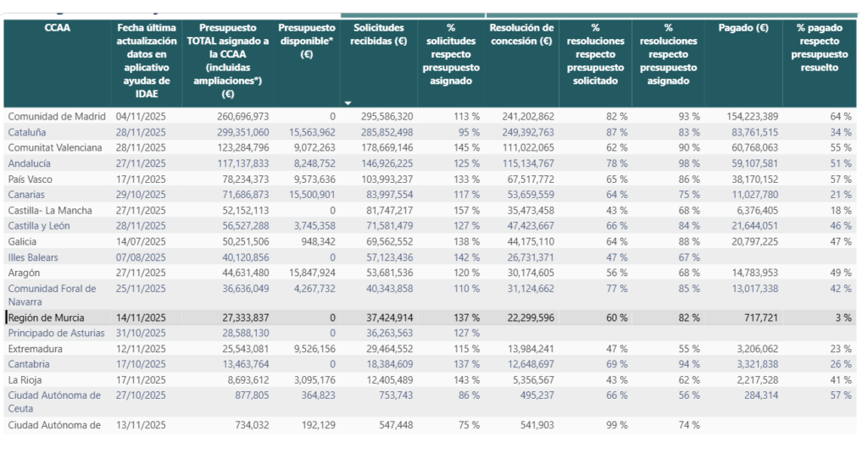Click the sort arrow under Solicitudes recibidas
The height and width of the screenshot is (453, 868).
[348, 102]
